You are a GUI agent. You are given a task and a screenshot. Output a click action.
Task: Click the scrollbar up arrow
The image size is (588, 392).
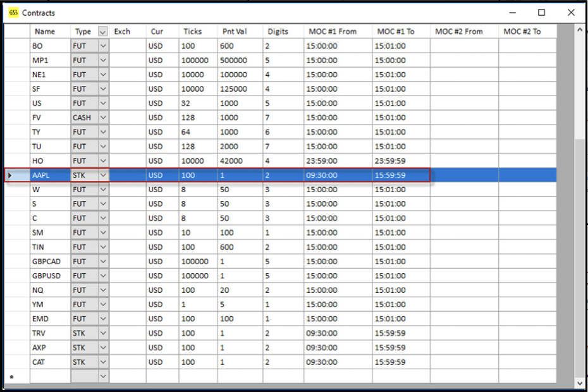point(580,30)
